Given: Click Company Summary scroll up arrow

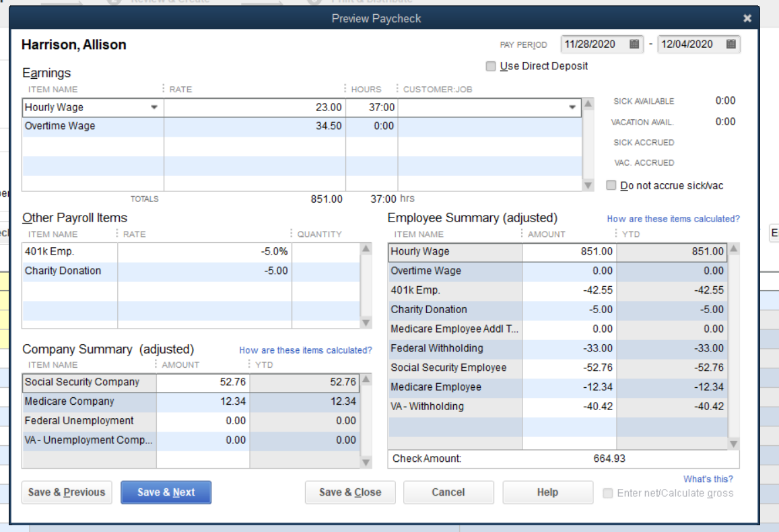Looking at the screenshot, I should (x=366, y=380).
